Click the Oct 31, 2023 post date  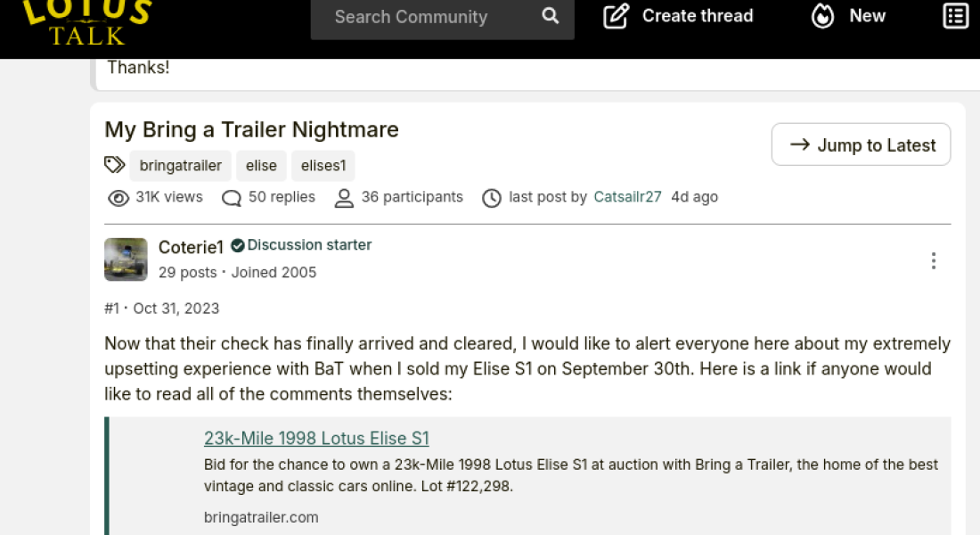coord(176,309)
